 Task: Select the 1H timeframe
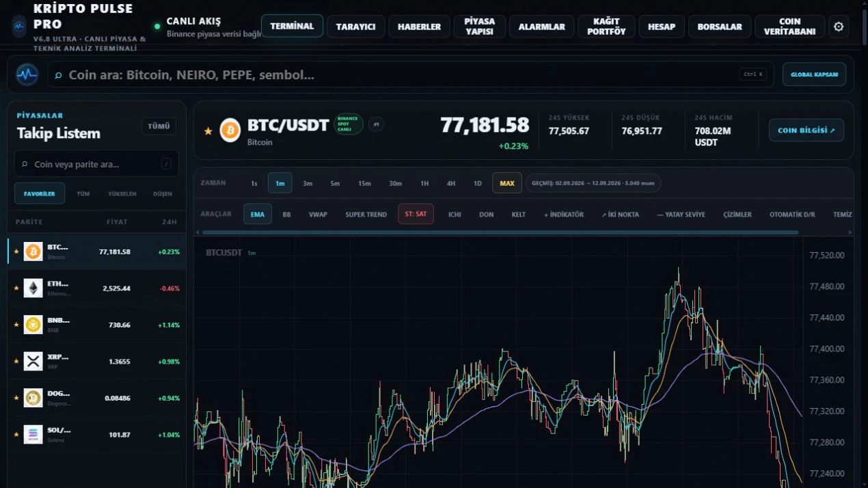click(x=424, y=183)
